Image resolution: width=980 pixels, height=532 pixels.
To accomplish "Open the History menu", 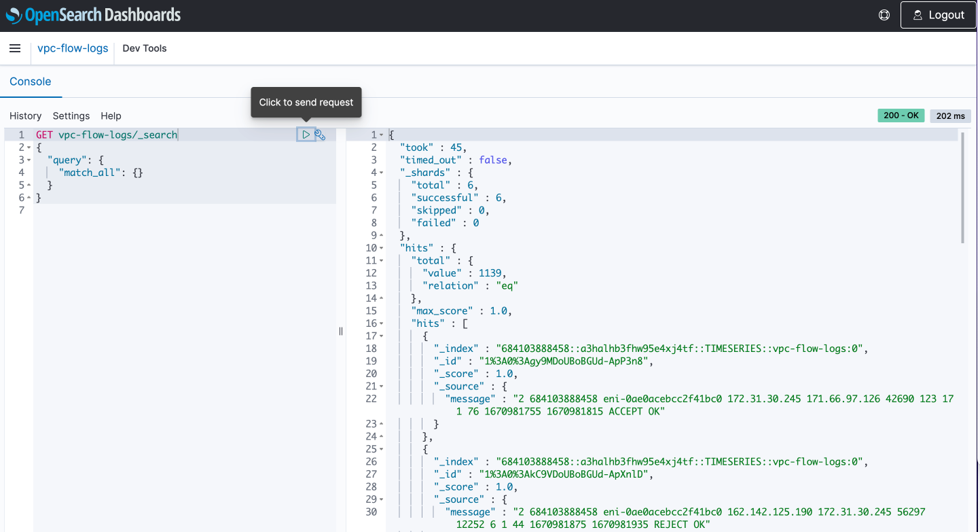I will [x=26, y=116].
